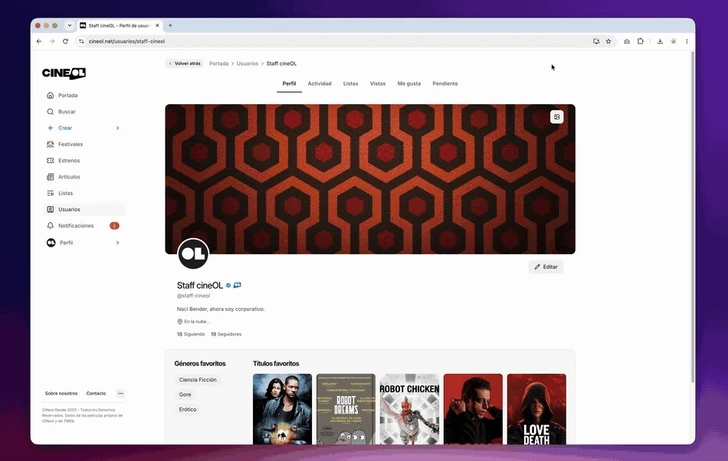
Task: Click the notifications count badge 2
Action: point(114,226)
